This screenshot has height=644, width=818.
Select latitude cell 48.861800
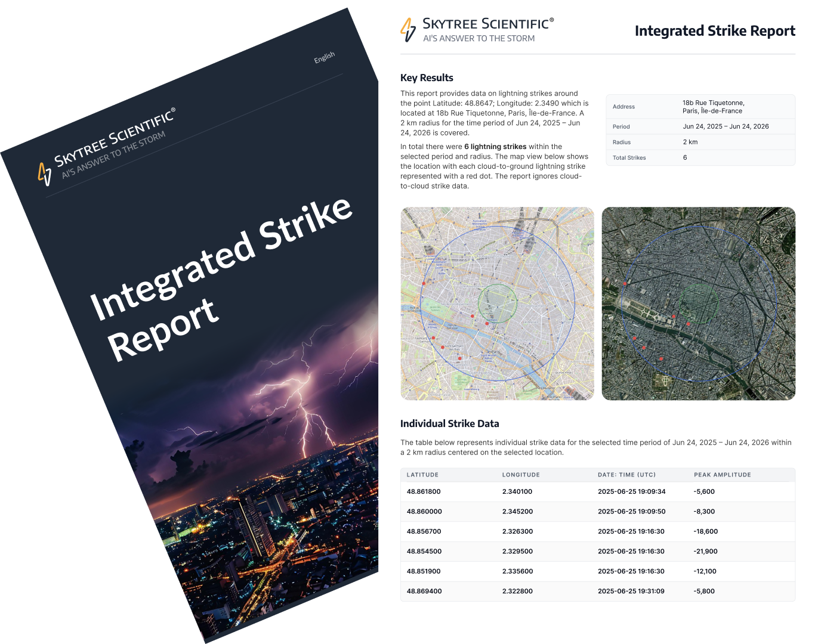tap(424, 491)
